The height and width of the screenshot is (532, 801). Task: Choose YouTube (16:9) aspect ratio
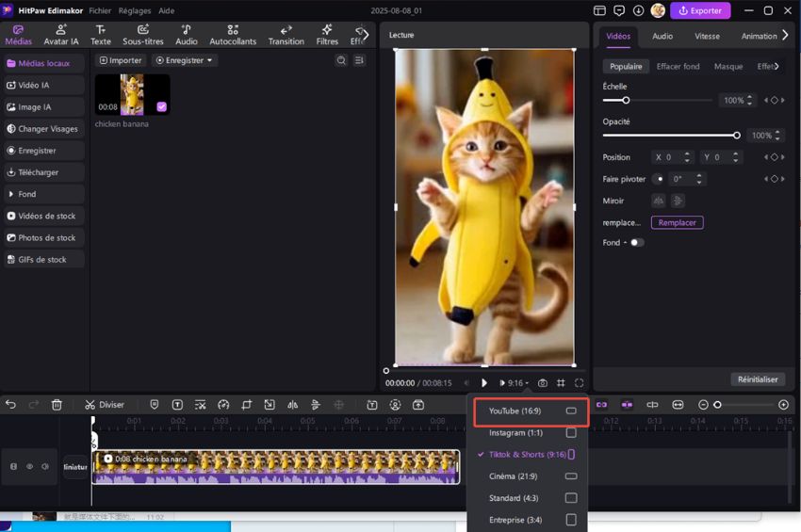pos(531,411)
